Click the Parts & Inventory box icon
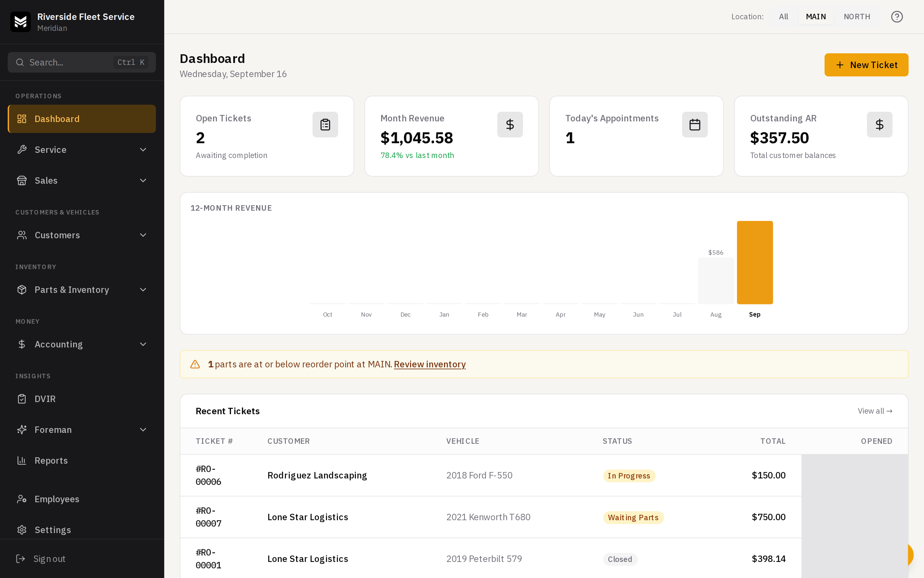924x578 pixels. click(22, 290)
